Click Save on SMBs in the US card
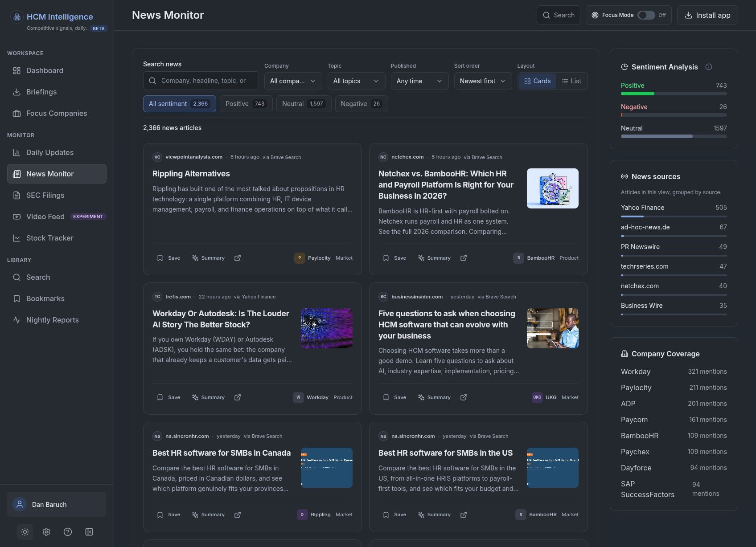This screenshot has width=756, height=547. click(x=394, y=514)
